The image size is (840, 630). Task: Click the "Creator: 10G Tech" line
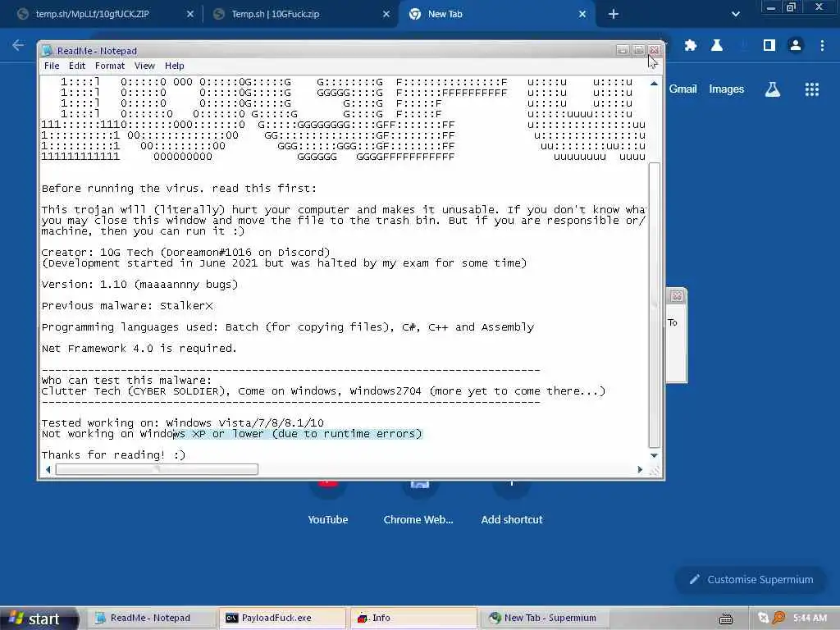coord(185,253)
